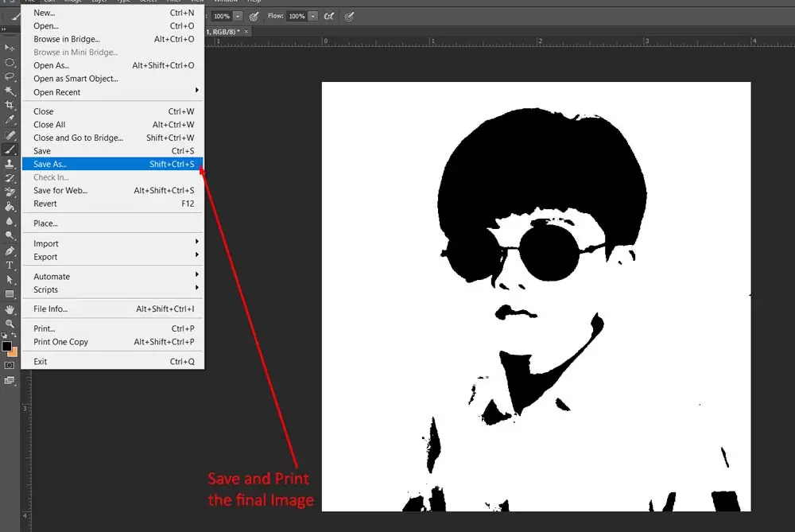Choose the Hand tool

(10, 309)
